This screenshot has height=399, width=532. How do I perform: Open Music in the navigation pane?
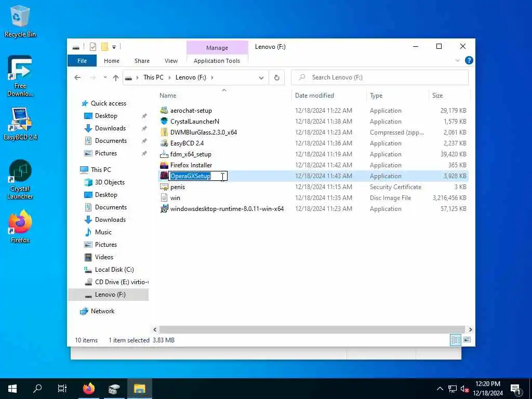click(x=103, y=232)
